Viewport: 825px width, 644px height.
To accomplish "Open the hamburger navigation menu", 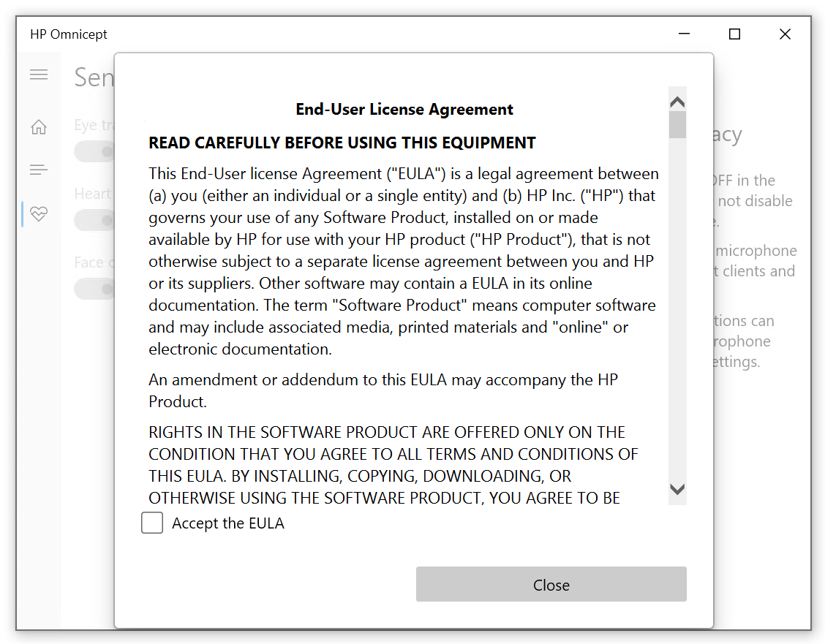I will coord(39,75).
